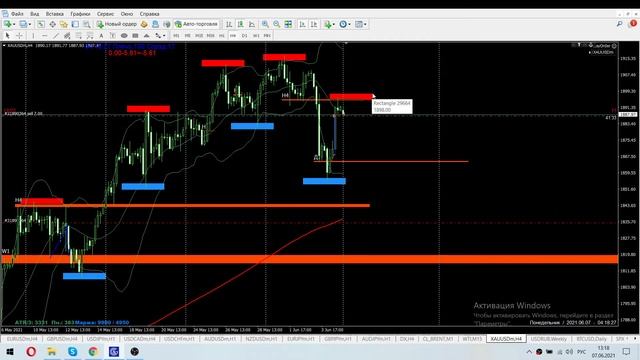Select the wide orange W1 zone band
The width and height of the screenshot is (640, 360).
pyautogui.click(x=309, y=259)
